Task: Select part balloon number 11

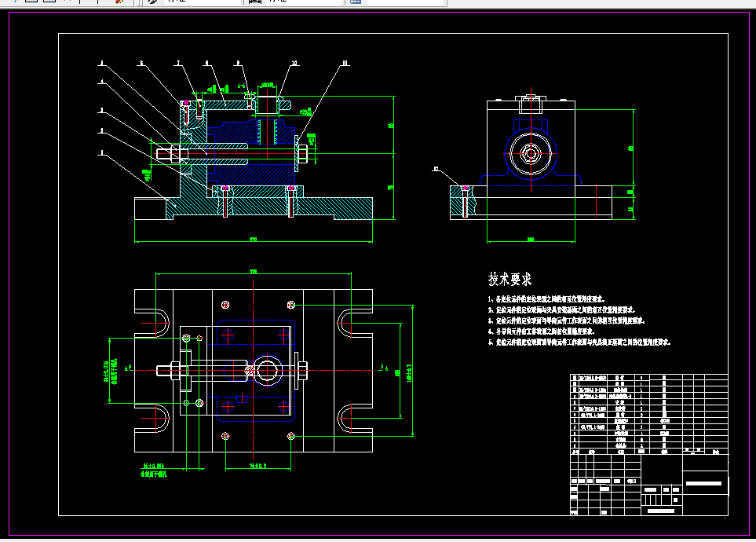Action: click(x=345, y=63)
